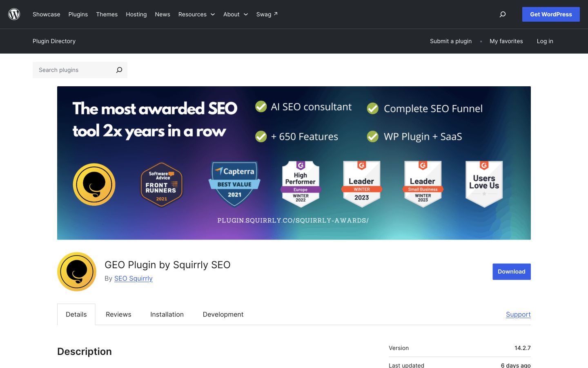Submit search with the plugin search icon
The height and width of the screenshot is (368, 588).
[119, 70]
